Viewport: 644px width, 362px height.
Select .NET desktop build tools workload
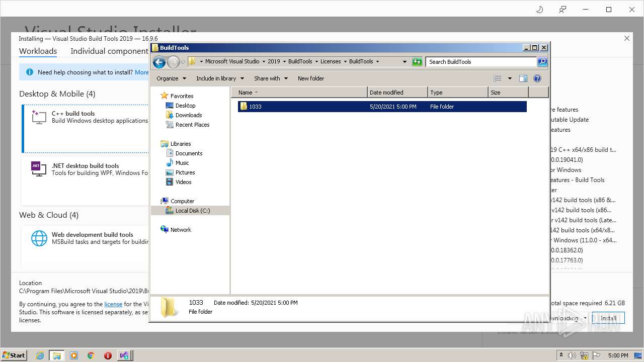point(86,181)
